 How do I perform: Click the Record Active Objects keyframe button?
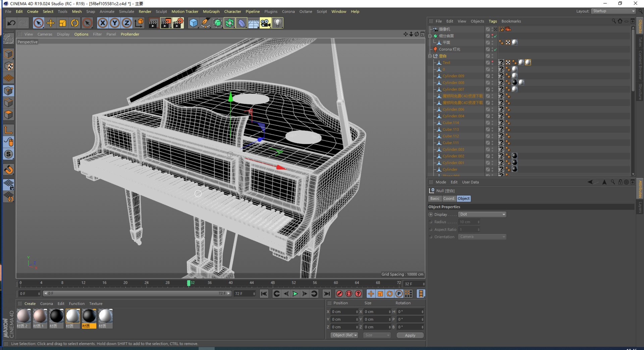point(339,294)
